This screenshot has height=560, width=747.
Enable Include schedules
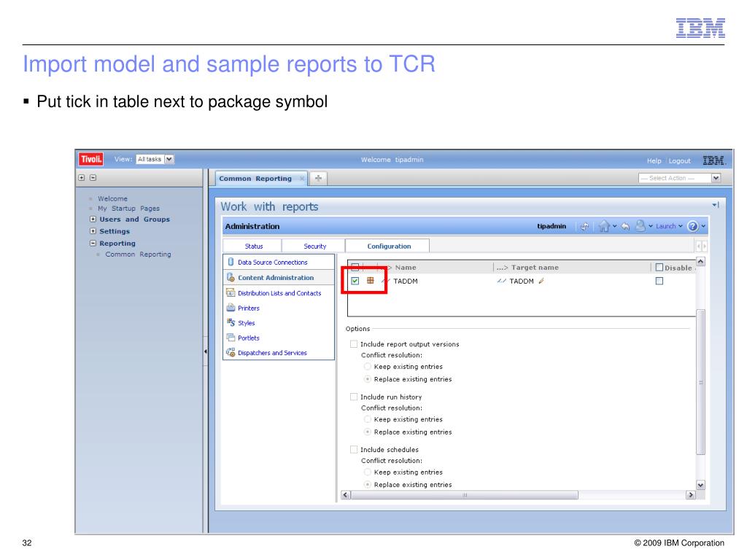(x=354, y=449)
